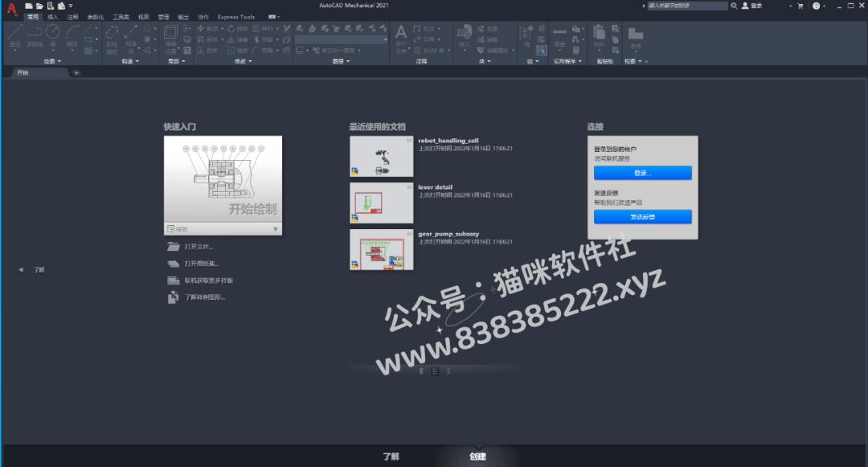Select the Arc (圆弧) tool
Viewport: 868px width, 467px height.
point(72,35)
